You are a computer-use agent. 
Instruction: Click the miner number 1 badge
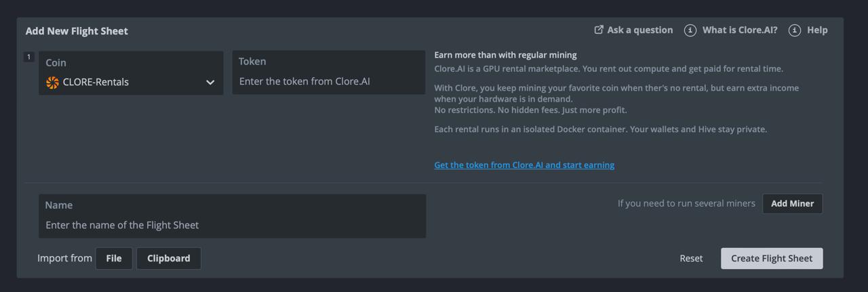tap(28, 57)
